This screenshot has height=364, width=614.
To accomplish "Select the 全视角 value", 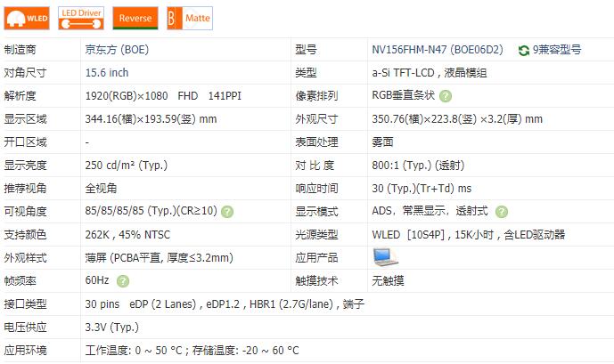I will tap(101, 188).
